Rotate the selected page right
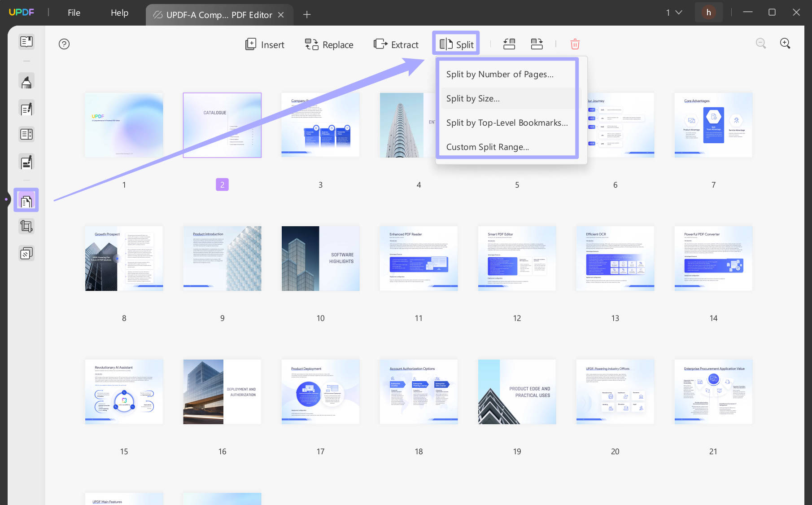This screenshot has width=812, height=505. (x=537, y=44)
